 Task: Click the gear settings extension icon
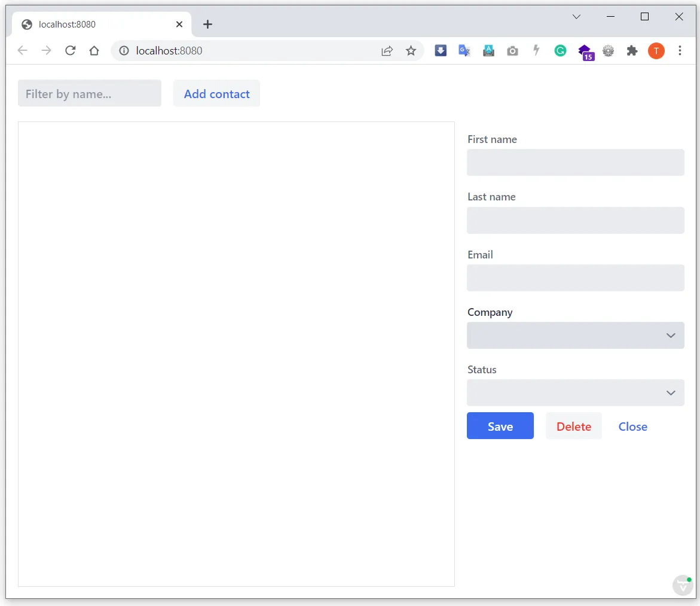[608, 51]
